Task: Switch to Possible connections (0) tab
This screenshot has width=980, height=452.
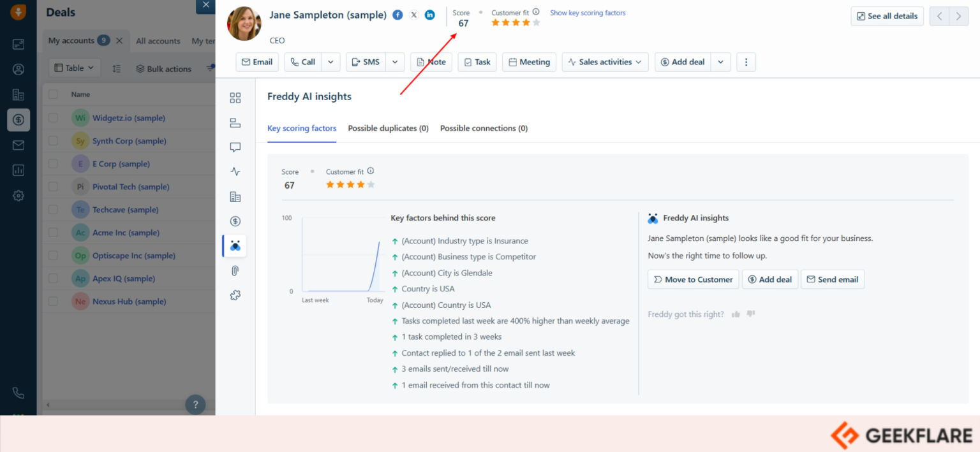Action: point(484,128)
